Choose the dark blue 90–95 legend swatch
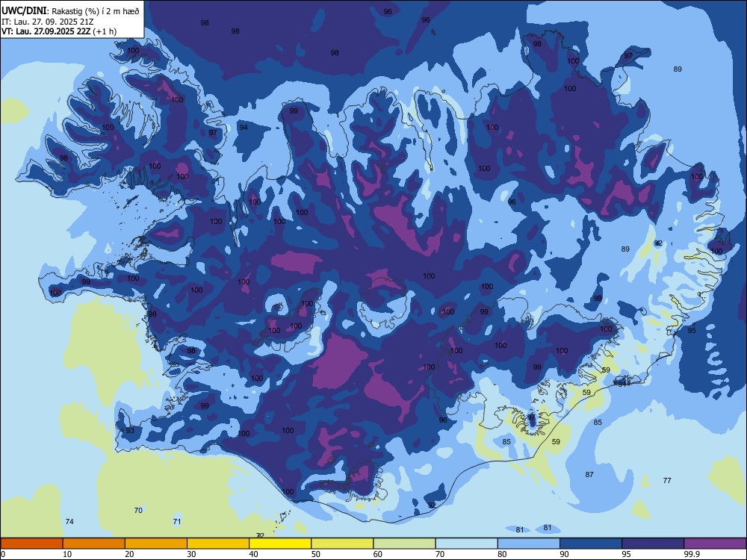 pyautogui.click(x=591, y=544)
